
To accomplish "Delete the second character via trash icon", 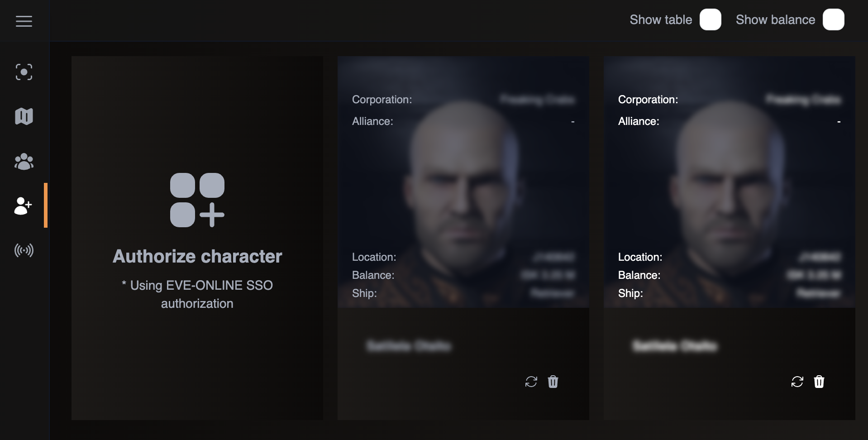I will (819, 382).
